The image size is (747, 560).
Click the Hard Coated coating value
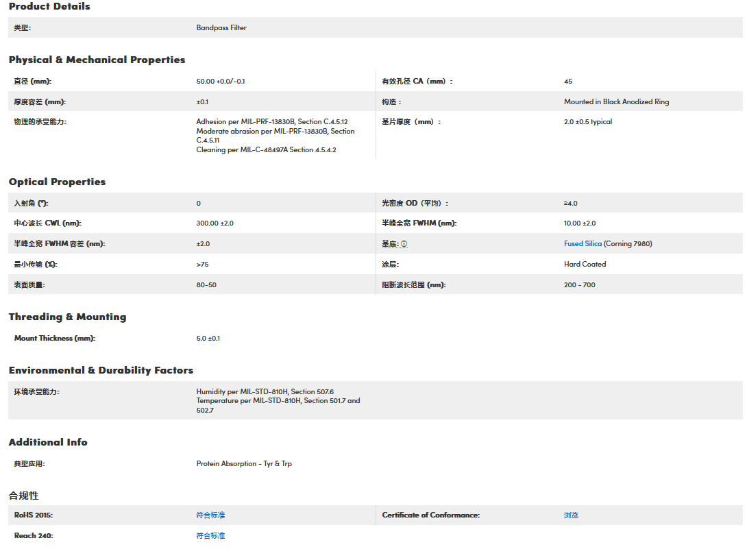585,265
